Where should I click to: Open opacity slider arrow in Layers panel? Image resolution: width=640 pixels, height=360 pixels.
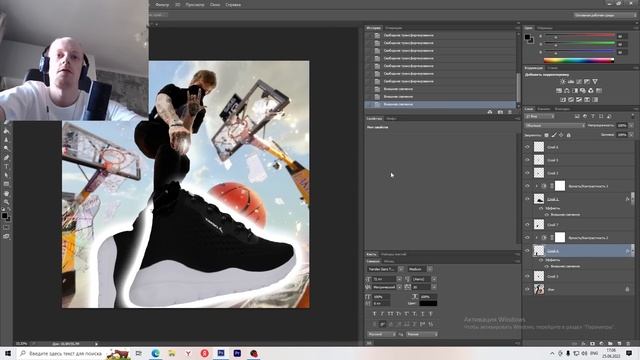click(631, 125)
